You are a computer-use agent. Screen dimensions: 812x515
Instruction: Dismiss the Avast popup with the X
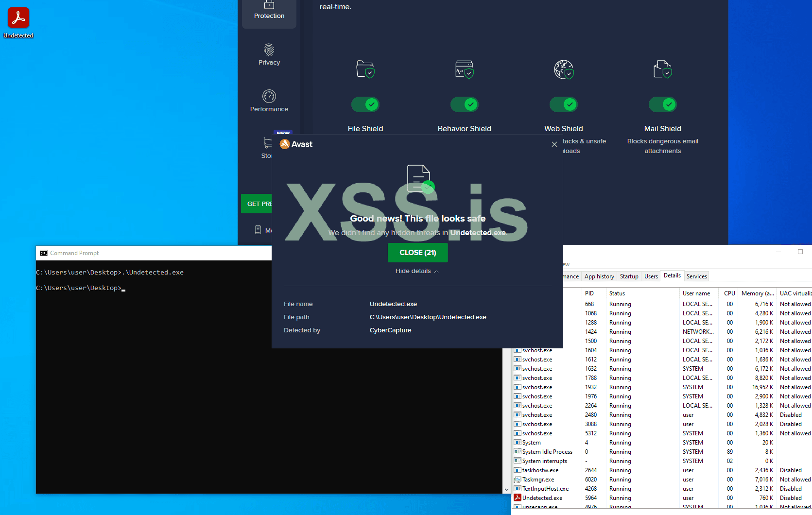pos(554,144)
